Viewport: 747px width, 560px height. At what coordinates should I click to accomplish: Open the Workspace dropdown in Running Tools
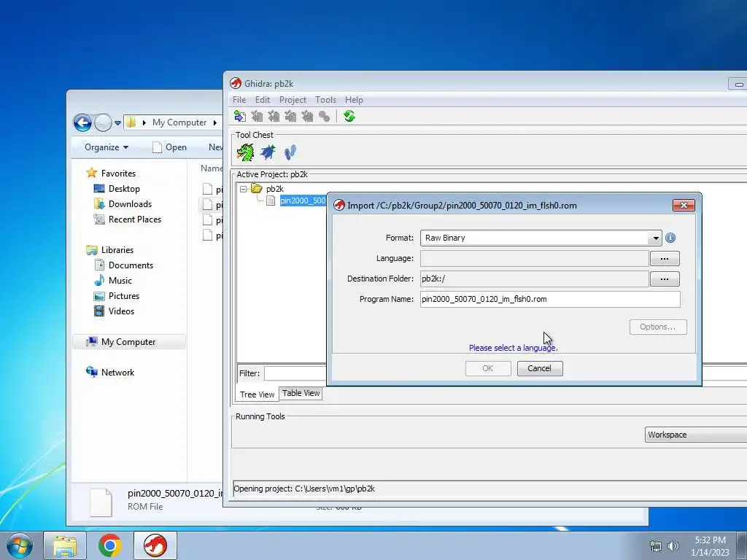click(695, 435)
